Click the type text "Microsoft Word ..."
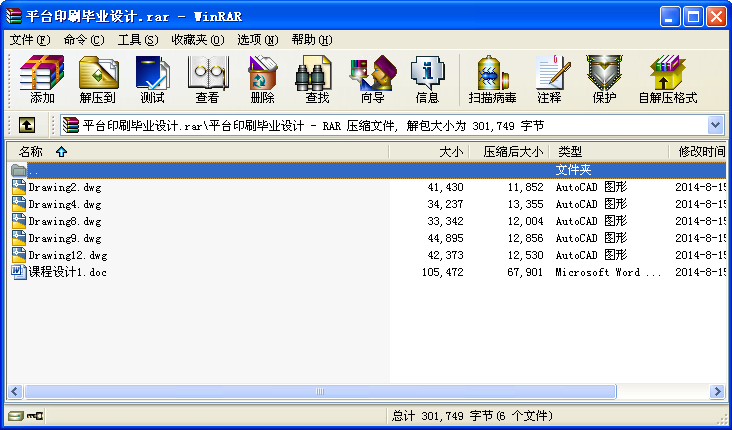Screen dimensions: 732x430 [608, 272]
